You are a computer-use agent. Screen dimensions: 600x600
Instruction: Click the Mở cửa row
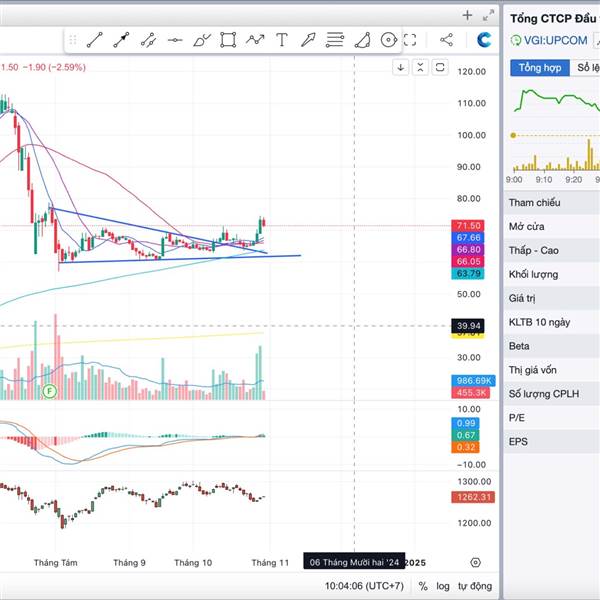pos(552,227)
